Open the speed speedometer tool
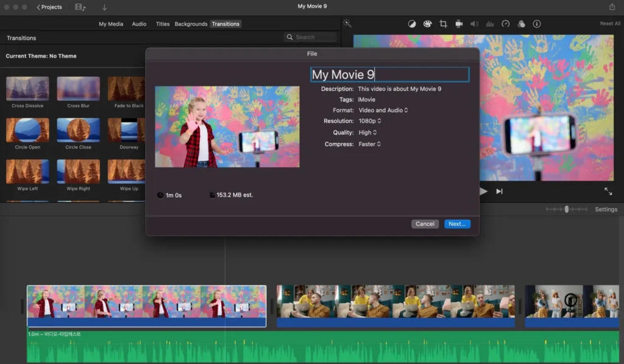Screen dimensions: 624x364 tap(505, 24)
